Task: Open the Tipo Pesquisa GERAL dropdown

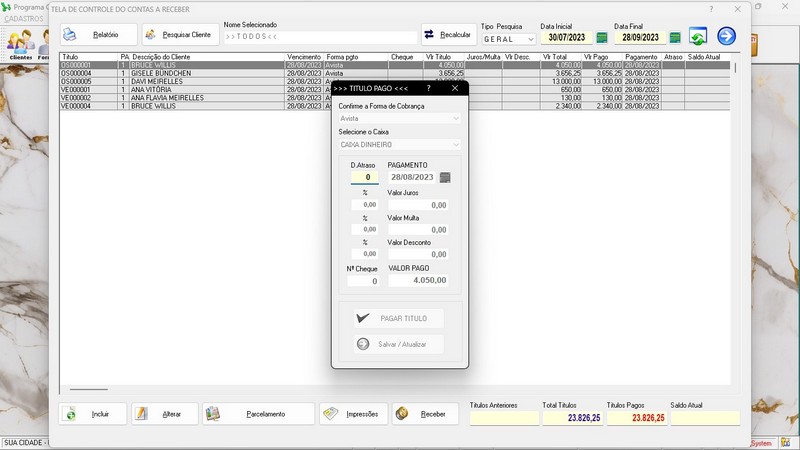Action: click(x=509, y=39)
